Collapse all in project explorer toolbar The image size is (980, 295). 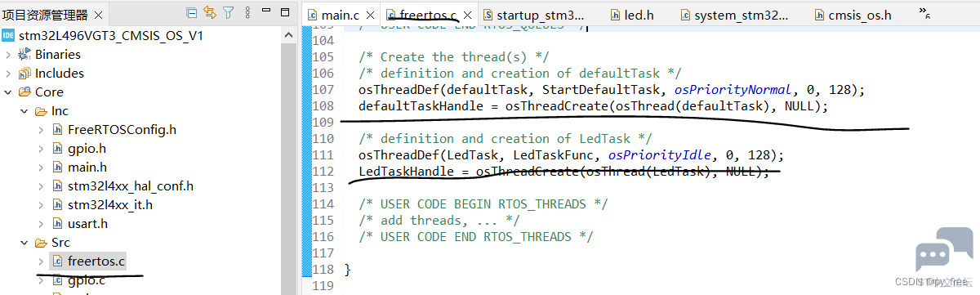pyautogui.click(x=192, y=13)
